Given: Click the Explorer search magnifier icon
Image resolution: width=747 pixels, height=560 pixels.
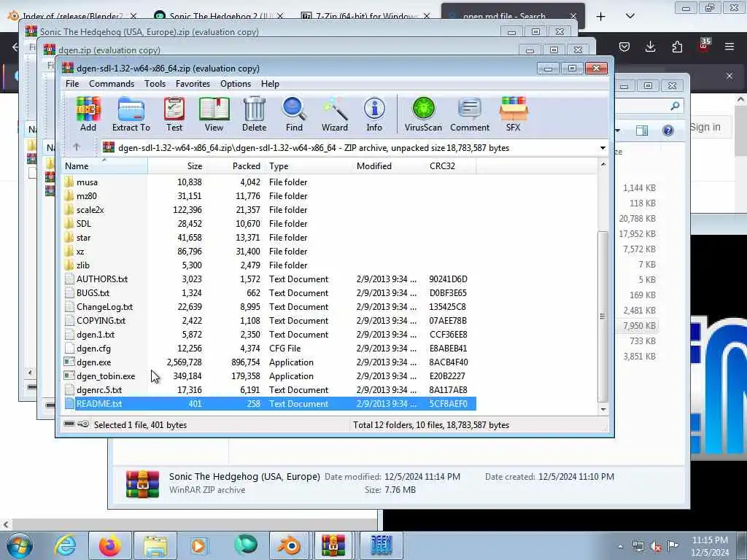Looking at the screenshot, I should pyautogui.click(x=675, y=106).
